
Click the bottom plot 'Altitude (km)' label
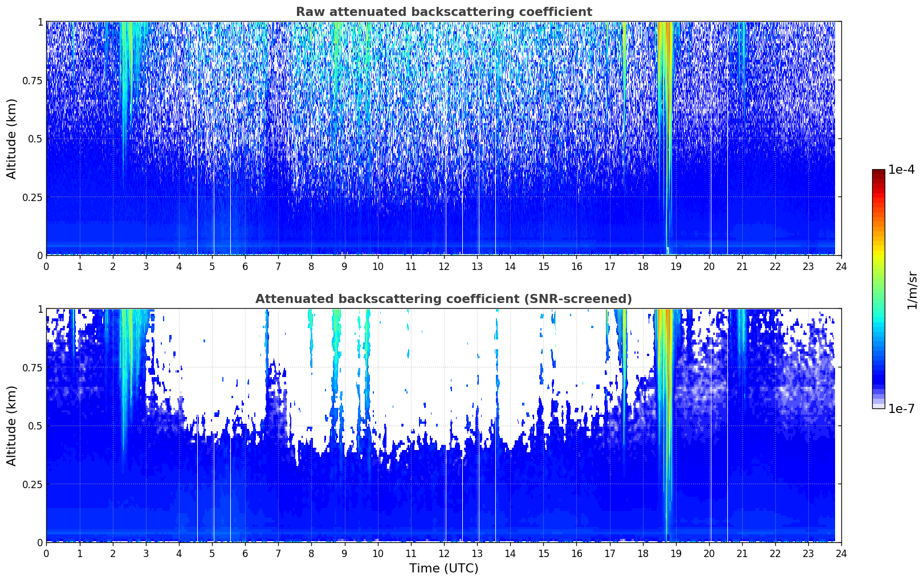[x=12, y=425]
